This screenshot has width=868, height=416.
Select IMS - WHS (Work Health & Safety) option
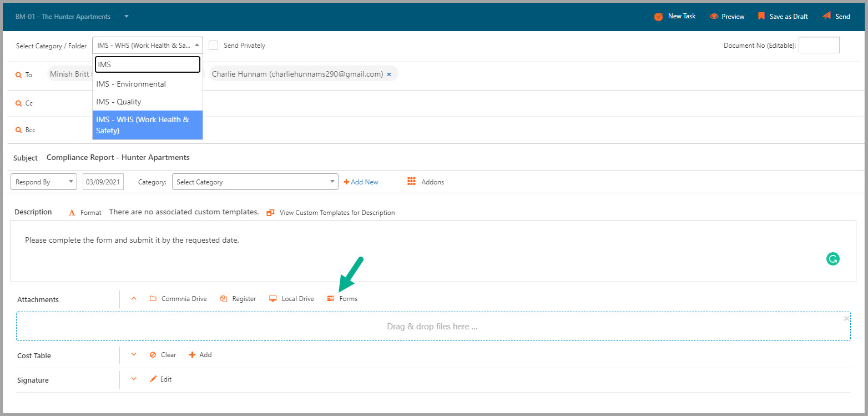point(148,125)
